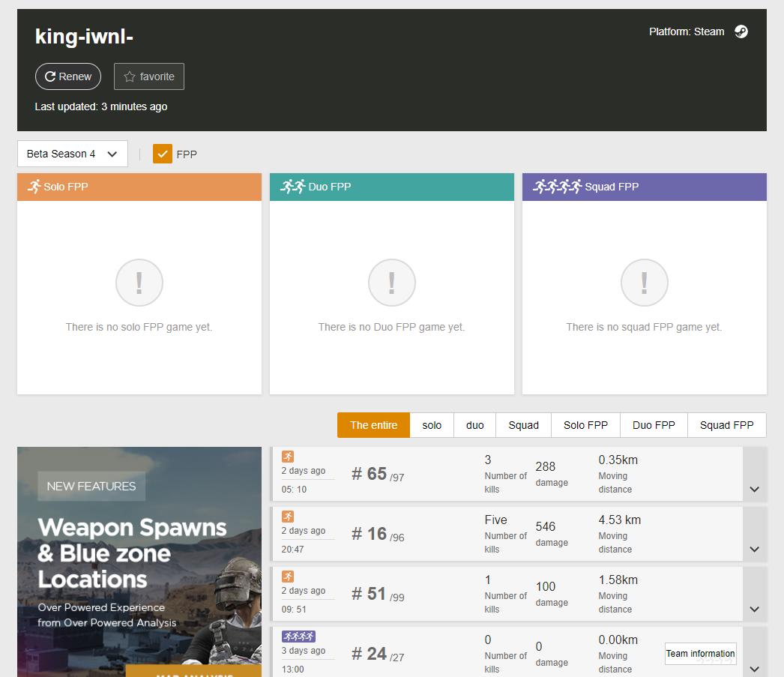Click solo mode icon in #65 match
This screenshot has width=784, height=677.
pos(288,457)
